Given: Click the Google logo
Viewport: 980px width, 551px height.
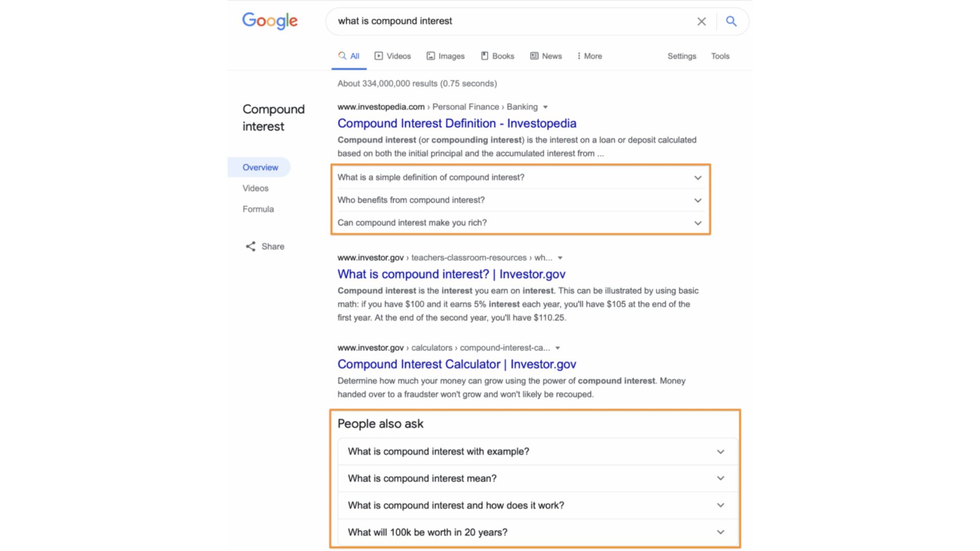Looking at the screenshot, I should point(269,21).
